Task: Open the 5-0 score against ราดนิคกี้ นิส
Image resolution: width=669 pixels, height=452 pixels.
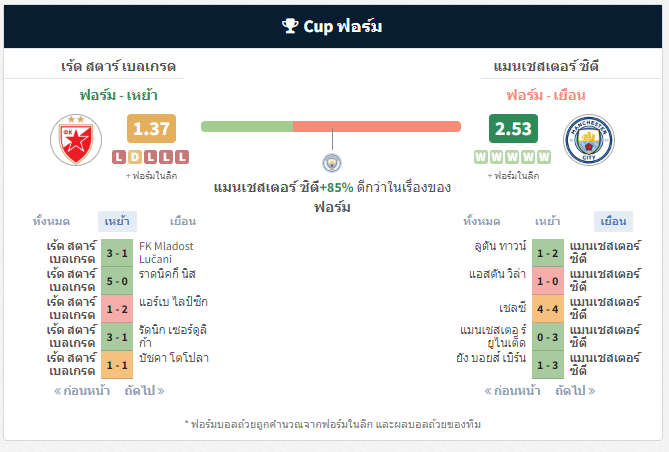Action: pyautogui.click(x=117, y=281)
